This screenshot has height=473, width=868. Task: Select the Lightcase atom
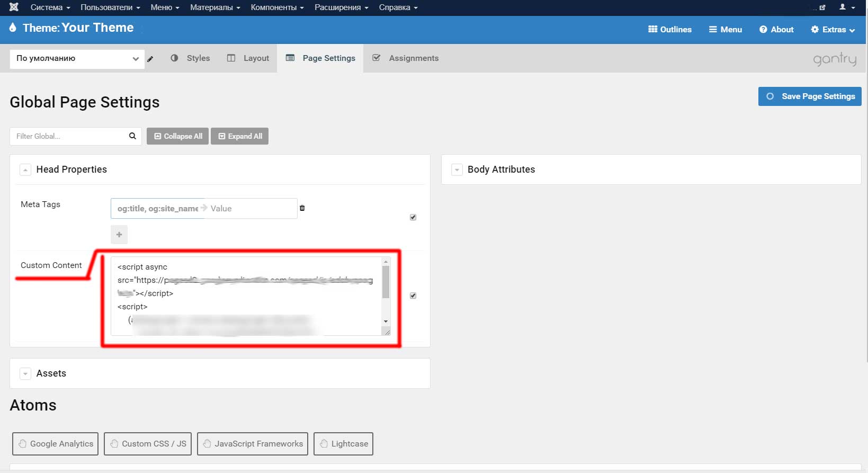point(344,444)
